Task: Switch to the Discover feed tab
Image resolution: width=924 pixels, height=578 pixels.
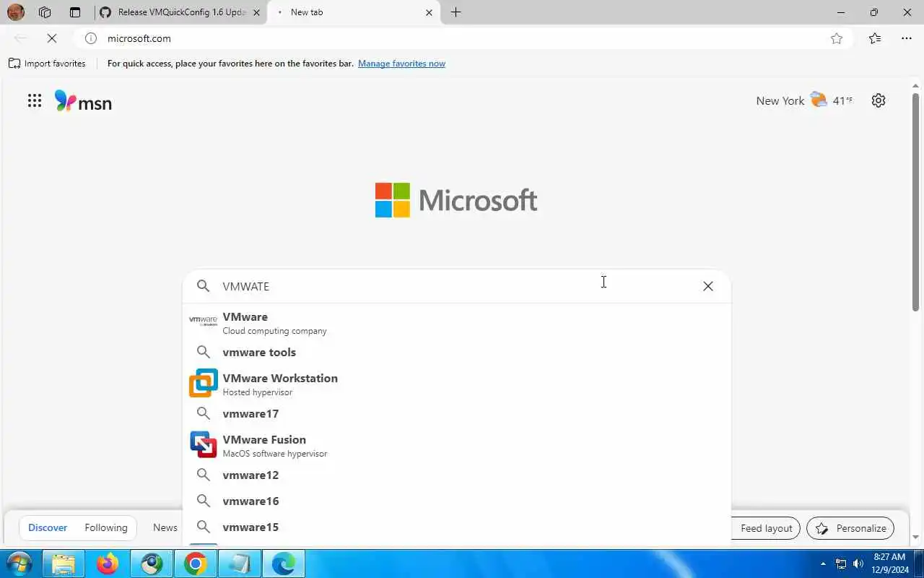Action: (48, 527)
